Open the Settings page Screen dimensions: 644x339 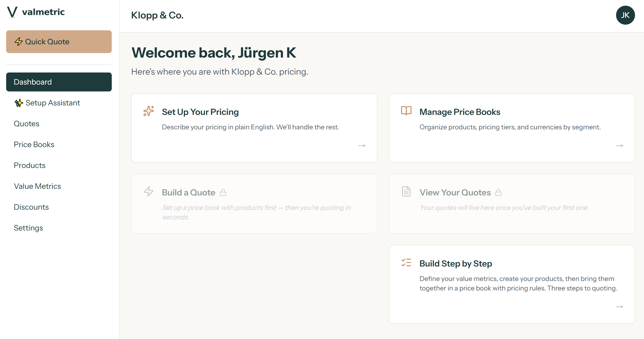pyautogui.click(x=28, y=228)
